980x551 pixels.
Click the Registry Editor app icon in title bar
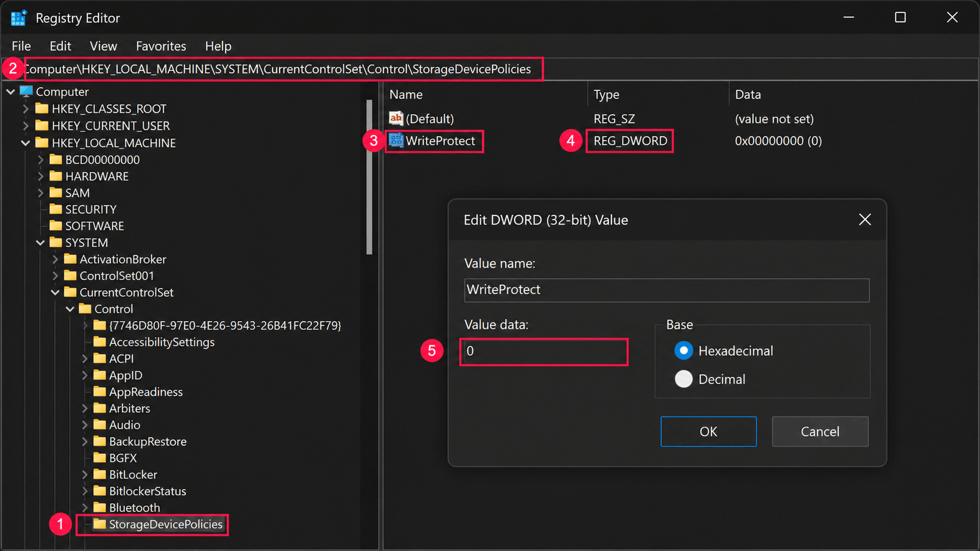tap(18, 18)
